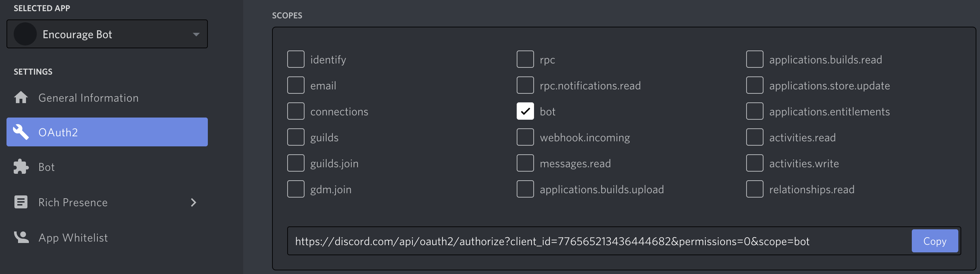
Task: Click the Encourage Bot app avatar circle
Action: click(x=25, y=34)
